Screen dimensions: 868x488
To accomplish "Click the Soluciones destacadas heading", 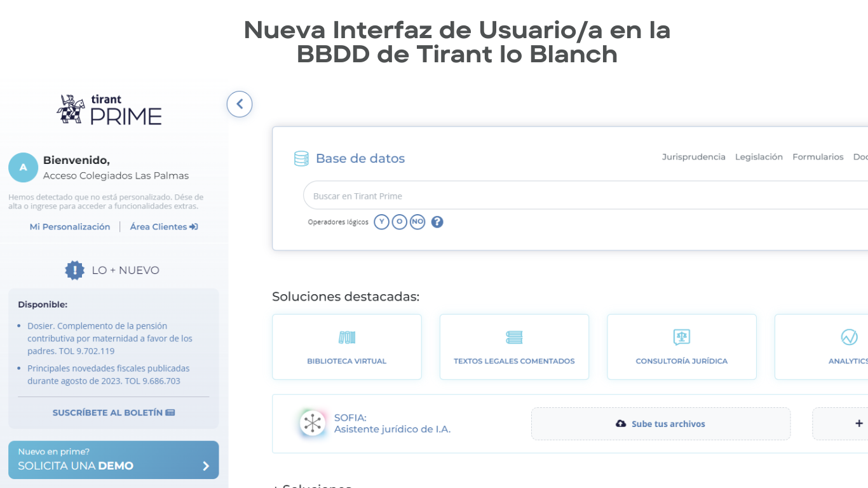I will (346, 297).
